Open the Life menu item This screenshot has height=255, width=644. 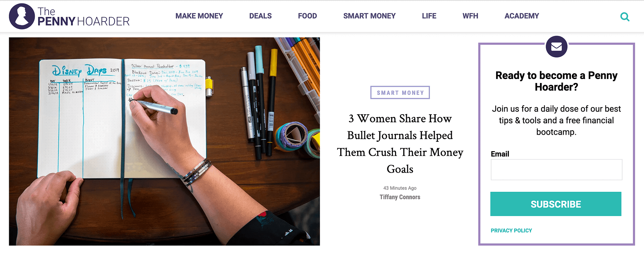point(429,16)
